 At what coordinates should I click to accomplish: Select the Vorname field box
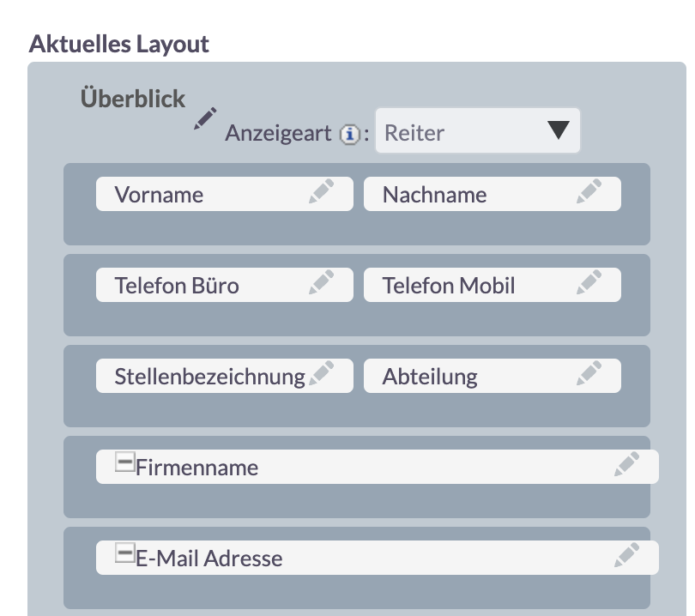[225, 194]
